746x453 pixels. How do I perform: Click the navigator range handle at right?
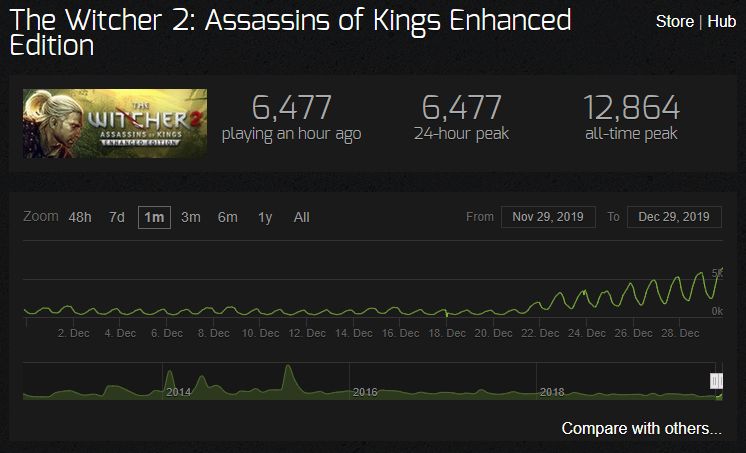pyautogui.click(x=716, y=381)
